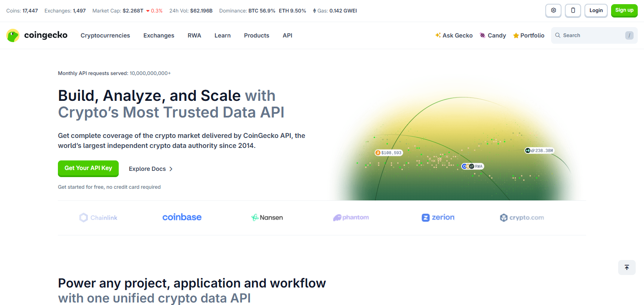
Task: Click the Explore Docs chevron arrow
Action: (171, 169)
